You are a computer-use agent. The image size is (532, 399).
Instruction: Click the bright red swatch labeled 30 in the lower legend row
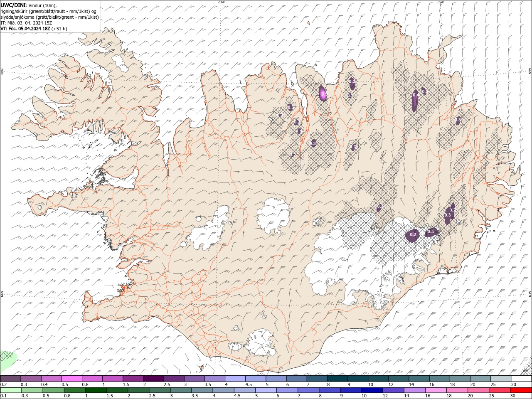(x=520, y=390)
